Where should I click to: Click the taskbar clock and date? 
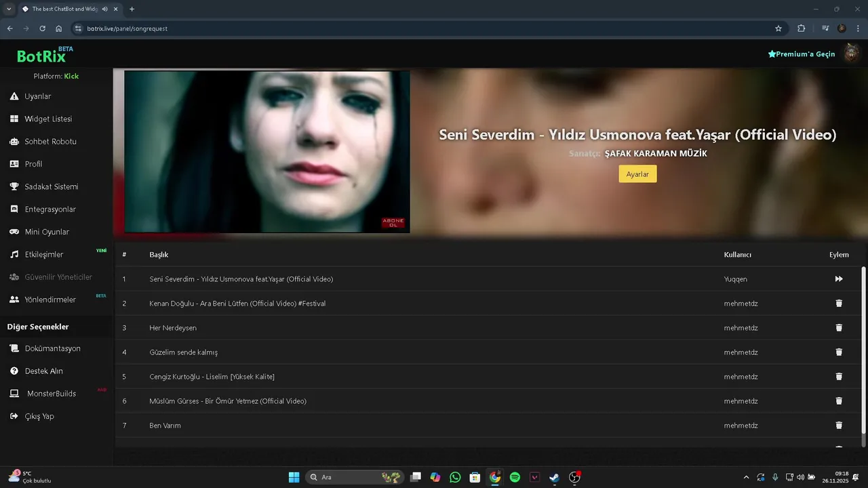pyautogui.click(x=835, y=477)
